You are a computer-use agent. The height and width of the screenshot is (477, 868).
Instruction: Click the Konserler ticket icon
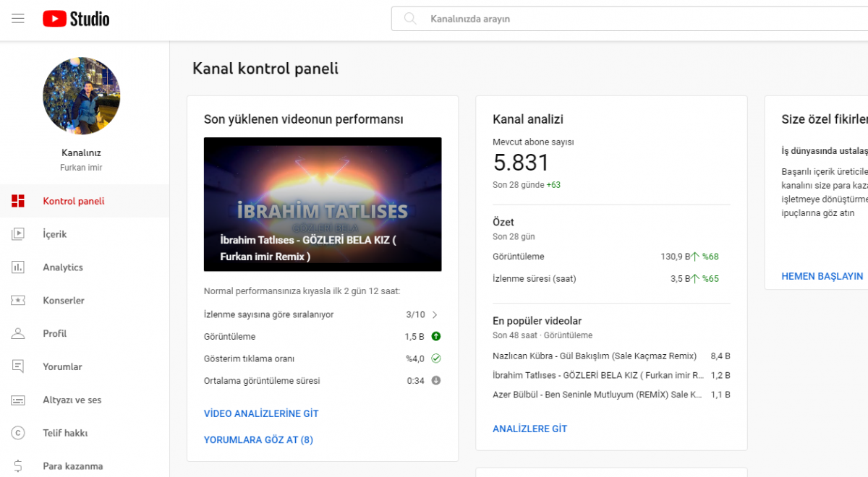click(x=18, y=300)
